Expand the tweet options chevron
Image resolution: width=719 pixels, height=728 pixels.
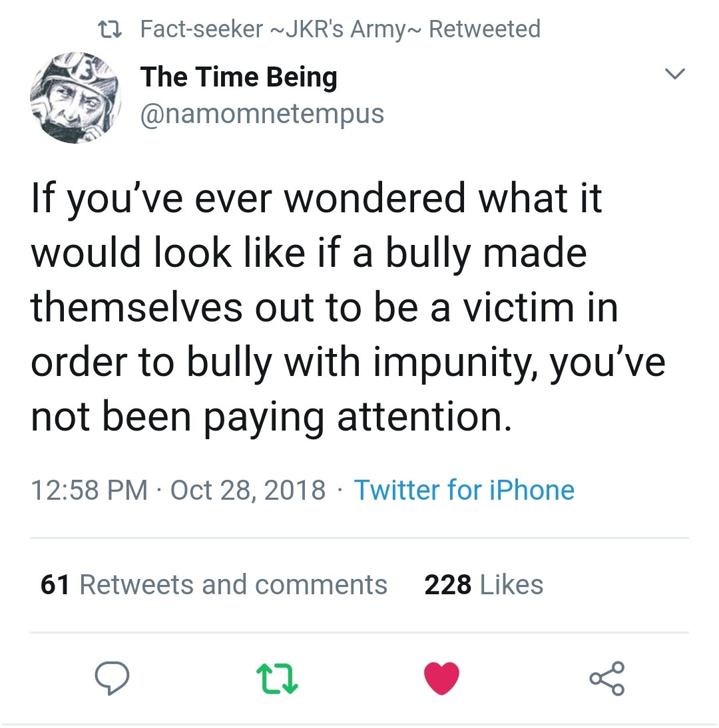[676, 75]
